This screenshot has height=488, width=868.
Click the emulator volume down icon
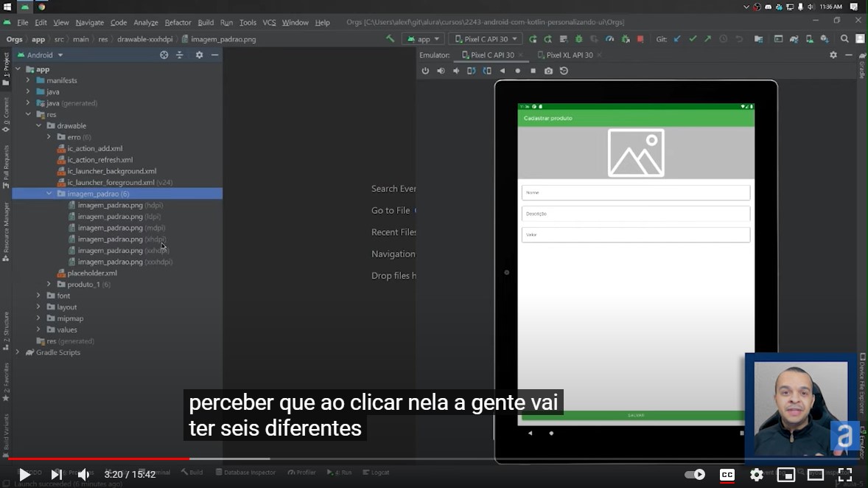[456, 71]
